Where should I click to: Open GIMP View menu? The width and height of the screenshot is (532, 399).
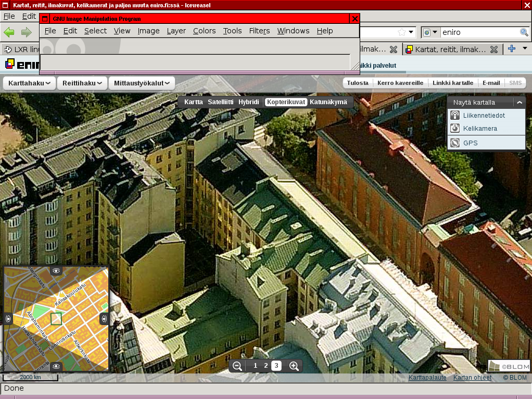click(x=122, y=31)
